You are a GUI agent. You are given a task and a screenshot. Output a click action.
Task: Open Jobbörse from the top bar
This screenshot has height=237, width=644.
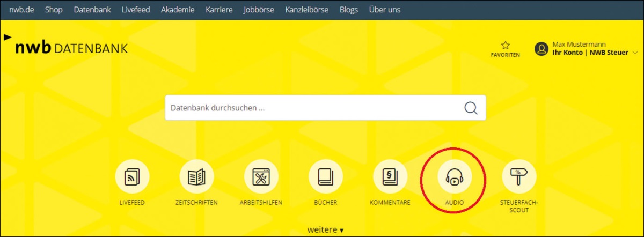click(259, 10)
